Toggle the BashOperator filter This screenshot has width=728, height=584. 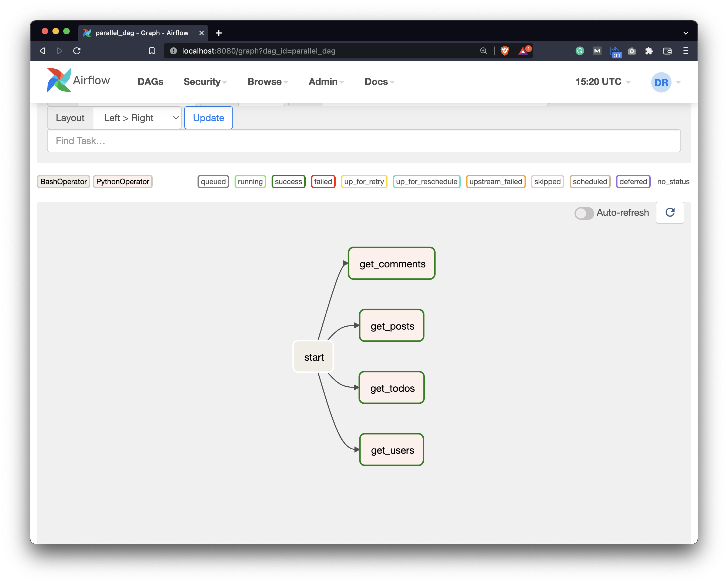pos(63,181)
